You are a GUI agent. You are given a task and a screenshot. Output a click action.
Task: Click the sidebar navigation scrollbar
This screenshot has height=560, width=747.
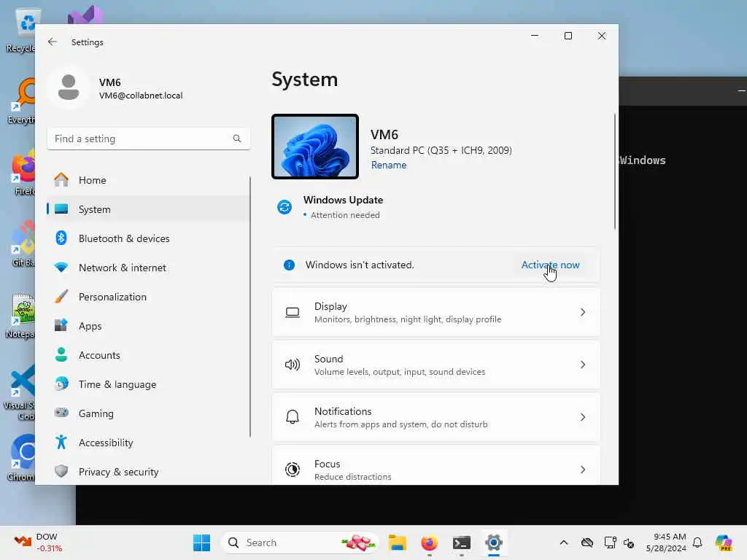249,307
